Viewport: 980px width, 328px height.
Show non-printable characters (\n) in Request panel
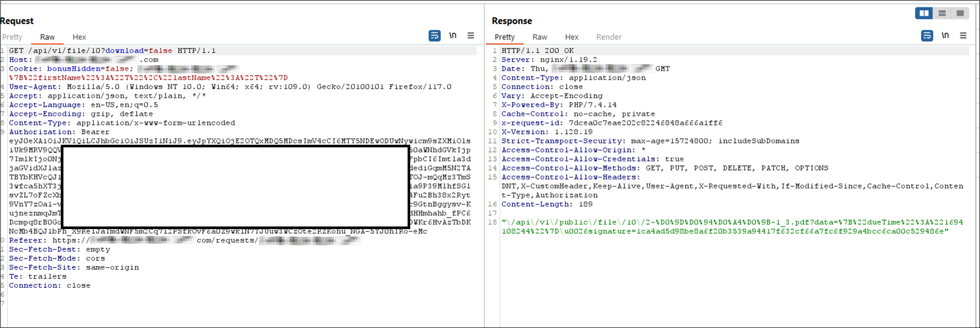453,35
